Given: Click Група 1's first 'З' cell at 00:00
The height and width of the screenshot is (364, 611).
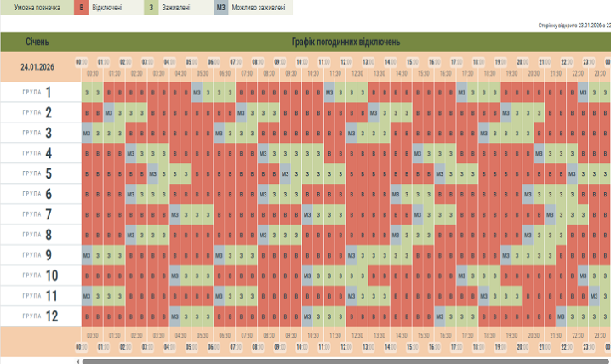Looking at the screenshot, I should pos(87,92).
